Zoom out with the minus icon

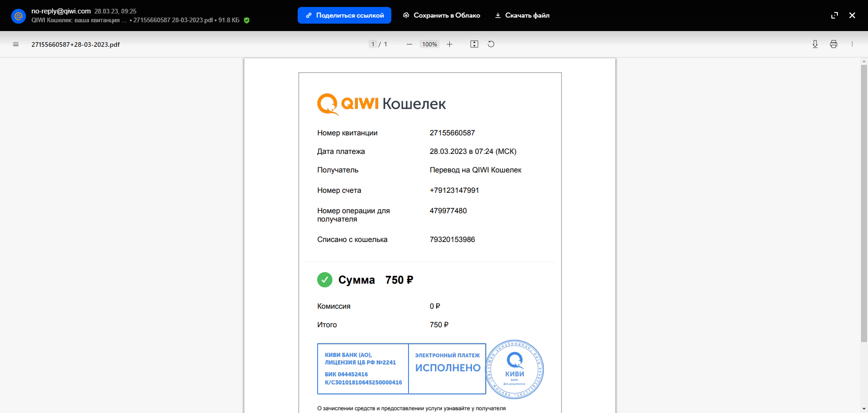(409, 44)
